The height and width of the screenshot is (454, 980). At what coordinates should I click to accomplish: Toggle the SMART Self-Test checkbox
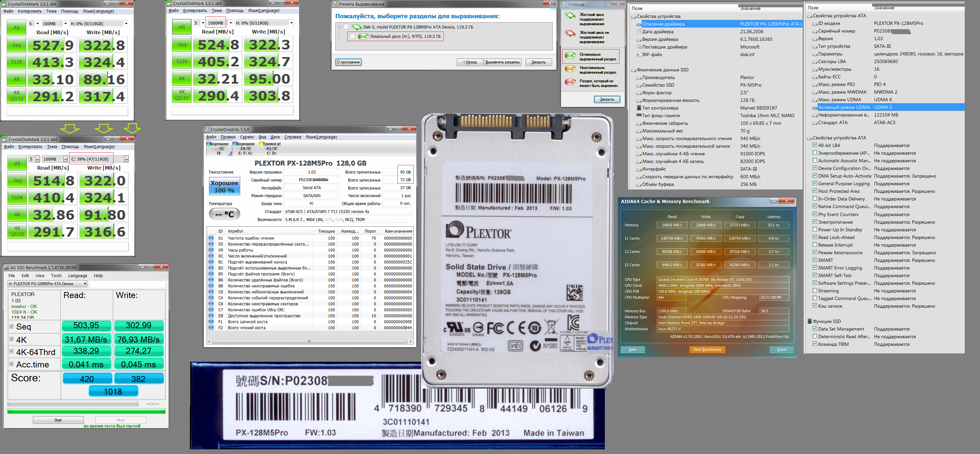[x=815, y=275]
